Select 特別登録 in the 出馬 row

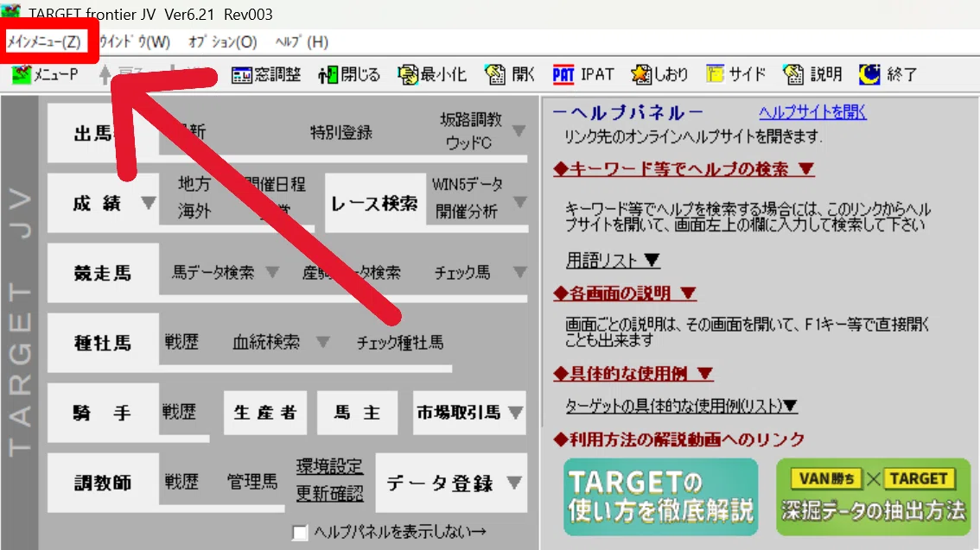tap(341, 132)
